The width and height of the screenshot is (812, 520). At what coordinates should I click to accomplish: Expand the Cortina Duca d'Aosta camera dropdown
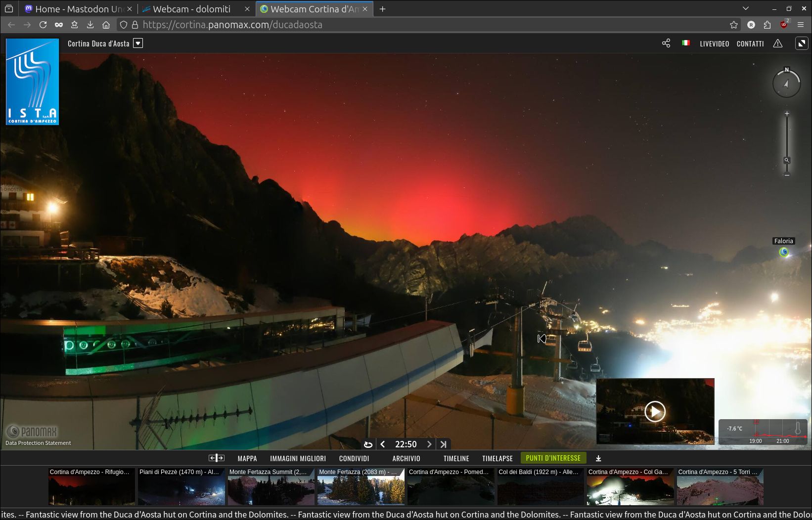pos(138,43)
